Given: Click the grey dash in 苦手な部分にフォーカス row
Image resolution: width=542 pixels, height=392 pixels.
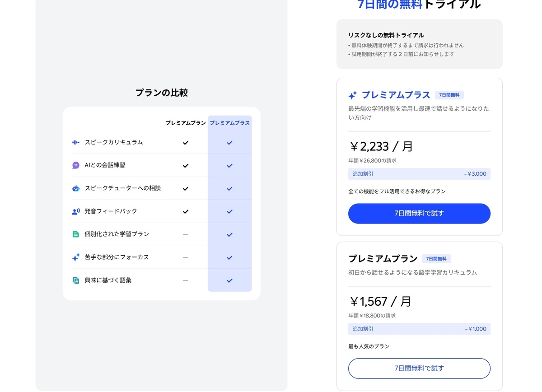Looking at the screenshot, I should [x=185, y=257].
